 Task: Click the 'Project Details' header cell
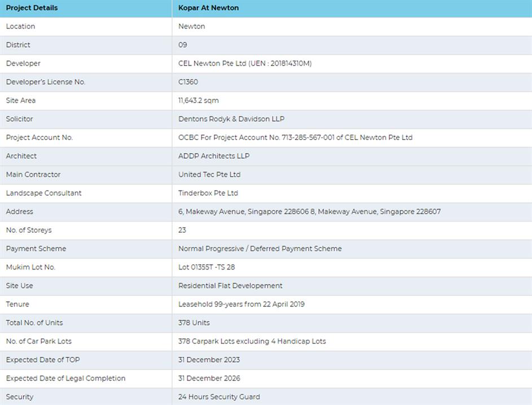[32, 8]
